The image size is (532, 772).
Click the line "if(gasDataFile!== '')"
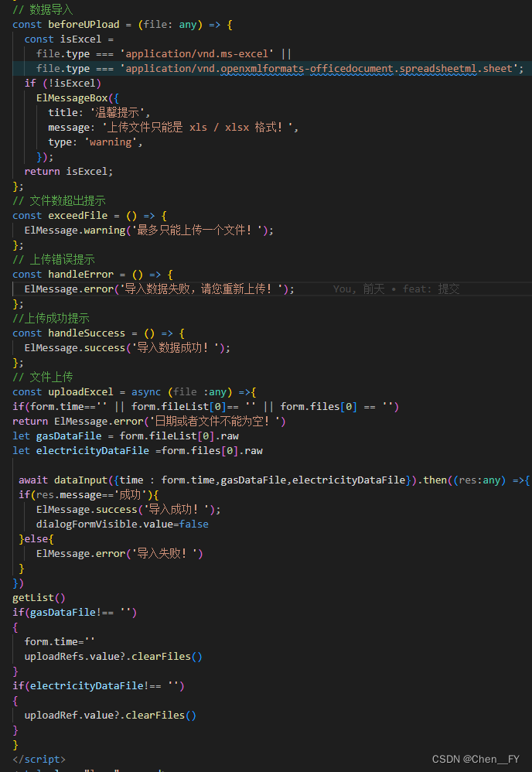coord(75,613)
